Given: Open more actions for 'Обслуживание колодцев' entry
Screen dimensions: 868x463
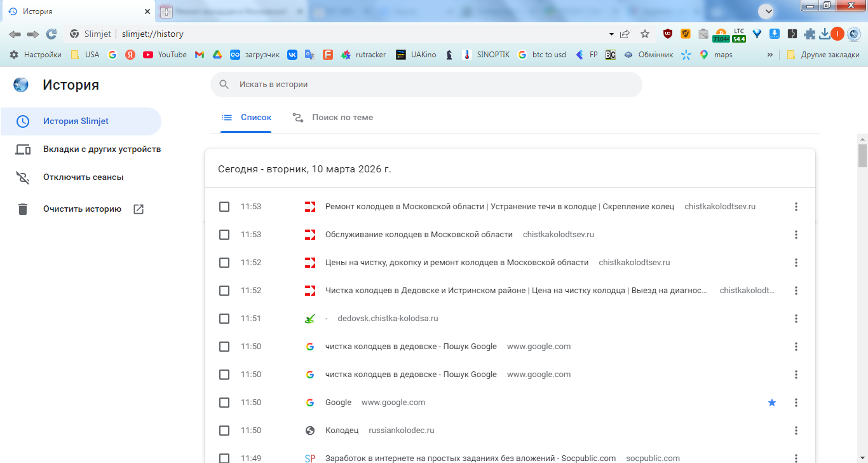Looking at the screenshot, I should (796, 235).
